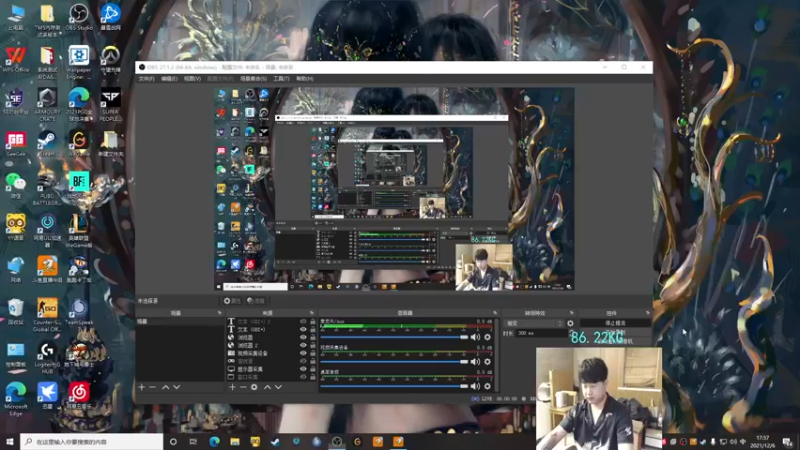The width and height of the screenshot is (800, 450).
Task: Mute the desktop audio channel
Action: coord(476,386)
